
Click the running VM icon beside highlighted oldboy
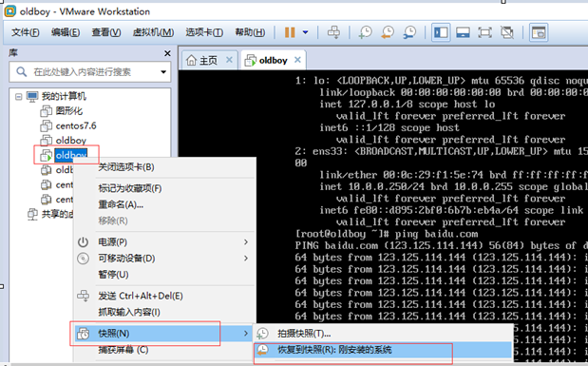pos(46,155)
